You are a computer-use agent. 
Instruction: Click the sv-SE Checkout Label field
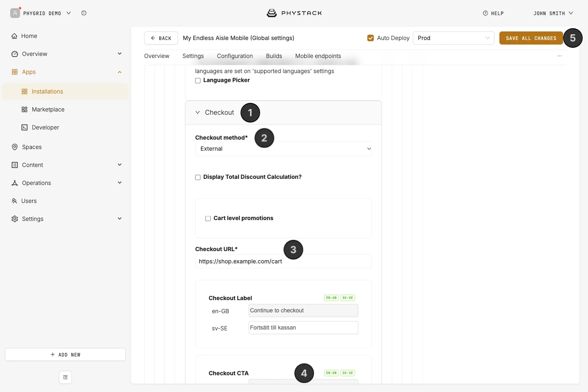click(x=303, y=327)
